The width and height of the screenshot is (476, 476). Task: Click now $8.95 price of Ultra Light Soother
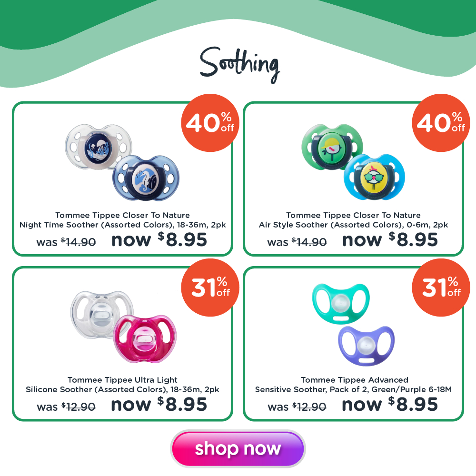pyautogui.click(x=159, y=404)
